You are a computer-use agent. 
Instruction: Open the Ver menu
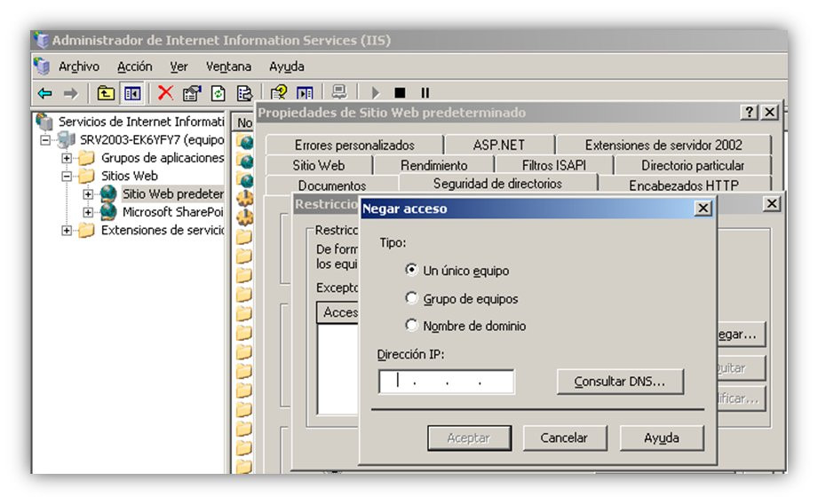[x=179, y=67]
